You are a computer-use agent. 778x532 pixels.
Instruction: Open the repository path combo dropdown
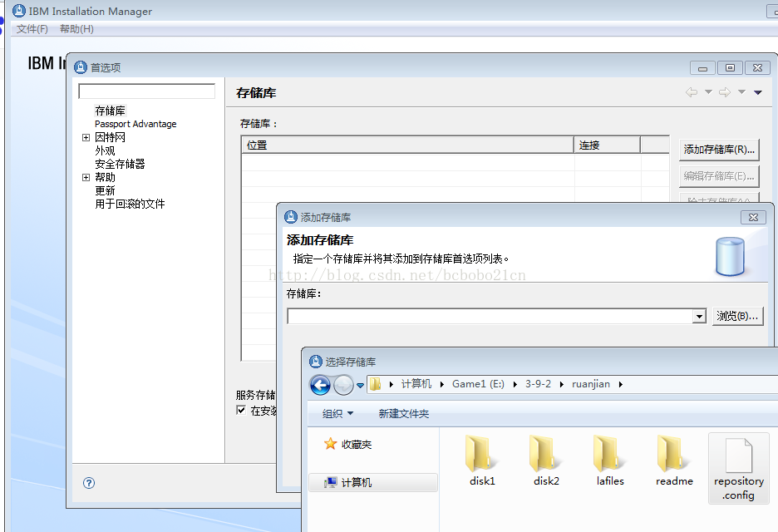click(699, 316)
